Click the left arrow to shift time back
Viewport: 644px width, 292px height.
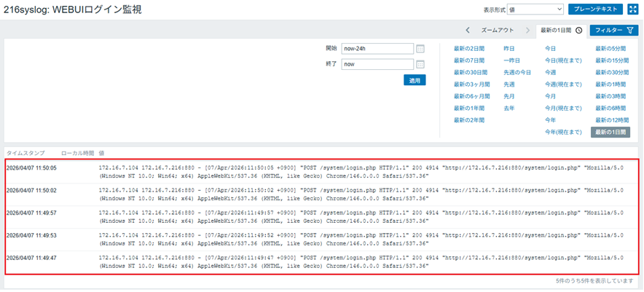(x=468, y=31)
